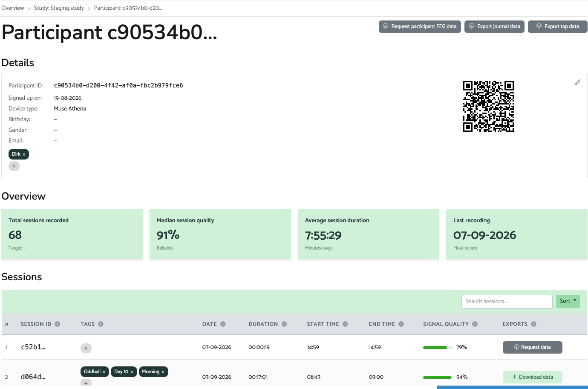588x389 pixels.
Task: Click the 94% signal quality bar
Action: [x=438, y=377]
